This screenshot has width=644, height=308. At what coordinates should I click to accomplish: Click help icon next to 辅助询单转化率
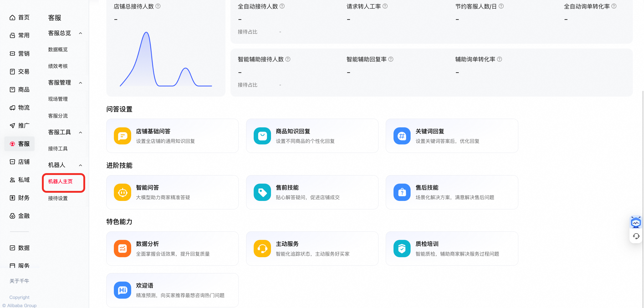499,59
